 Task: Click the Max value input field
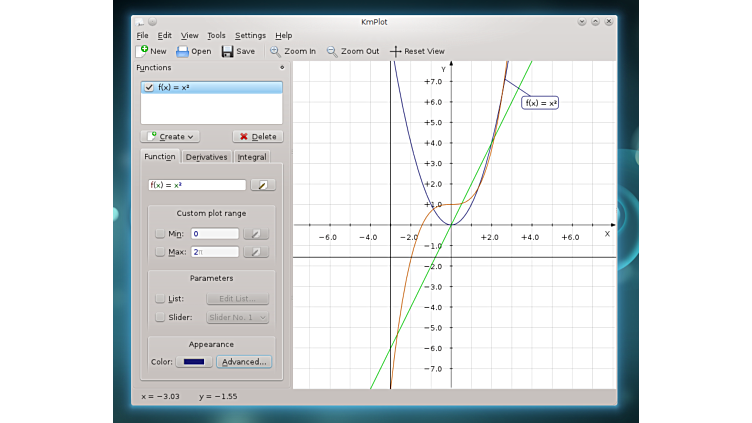[x=215, y=252]
